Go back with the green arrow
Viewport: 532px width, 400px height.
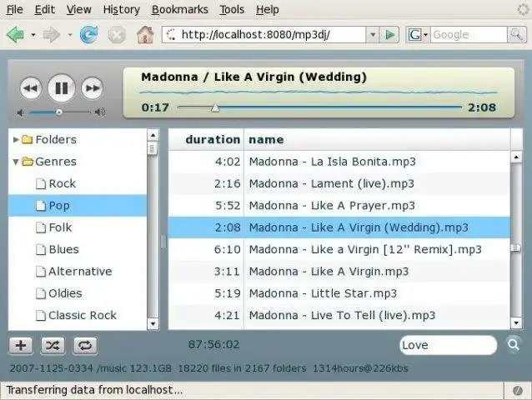(16, 34)
